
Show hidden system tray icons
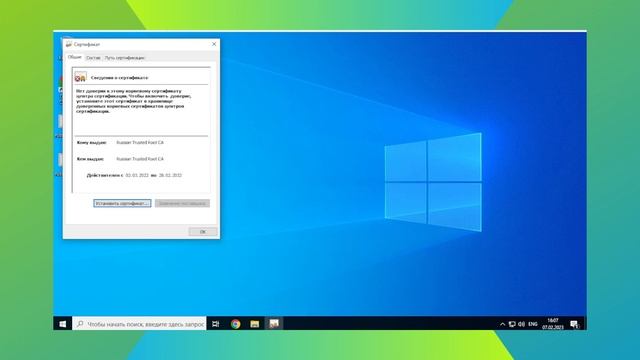(502, 324)
